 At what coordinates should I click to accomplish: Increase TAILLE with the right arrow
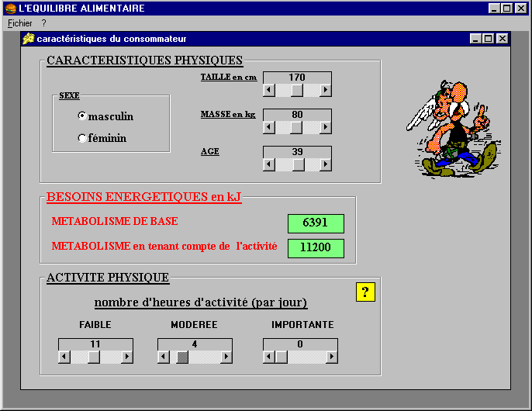pos(326,90)
